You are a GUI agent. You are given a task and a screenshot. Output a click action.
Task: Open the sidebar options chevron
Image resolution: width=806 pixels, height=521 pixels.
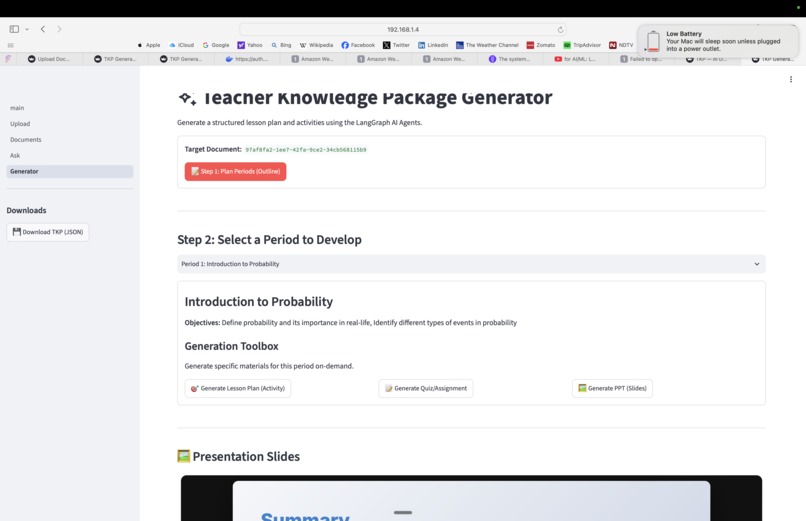click(27, 29)
